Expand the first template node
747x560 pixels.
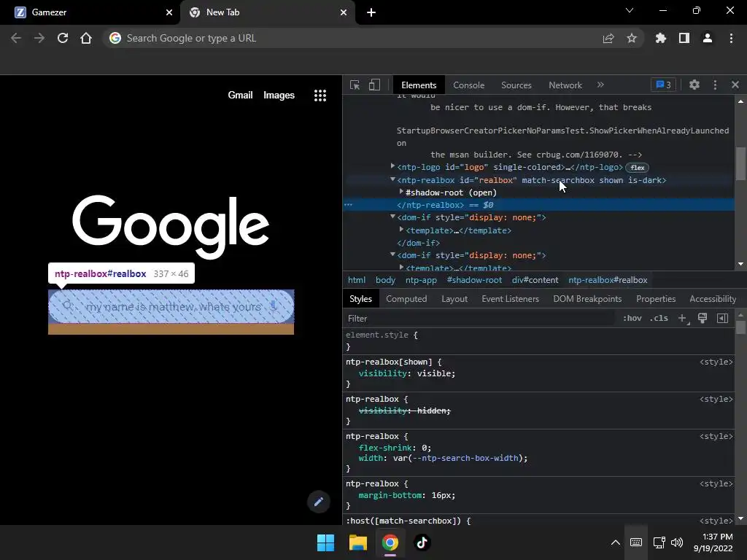tap(401, 230)
